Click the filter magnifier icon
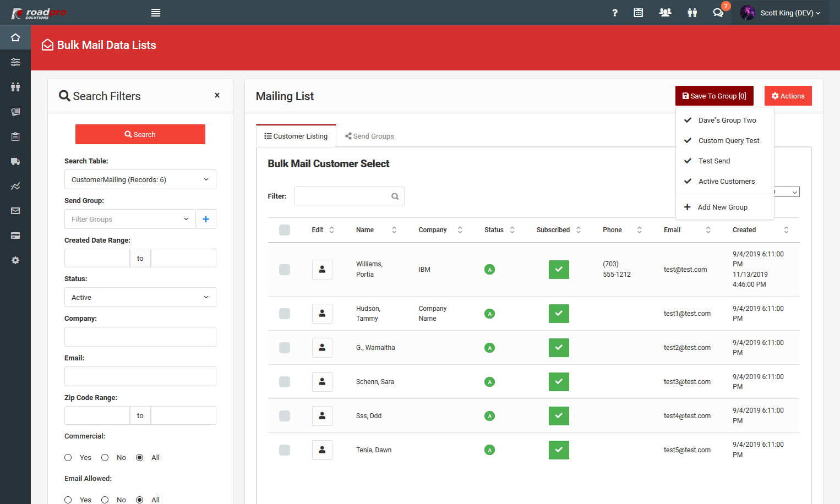The image size is (840, 504). (x=395, y=196)
